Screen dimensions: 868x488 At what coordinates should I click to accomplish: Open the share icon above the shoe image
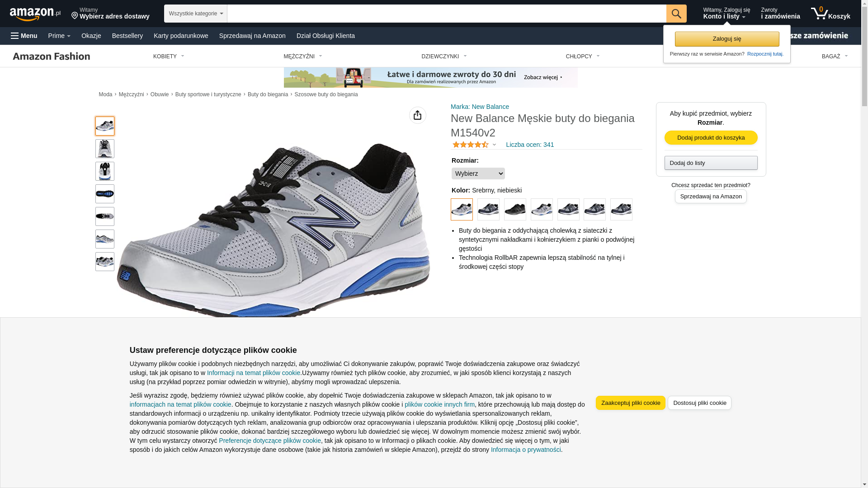point(418,115)
